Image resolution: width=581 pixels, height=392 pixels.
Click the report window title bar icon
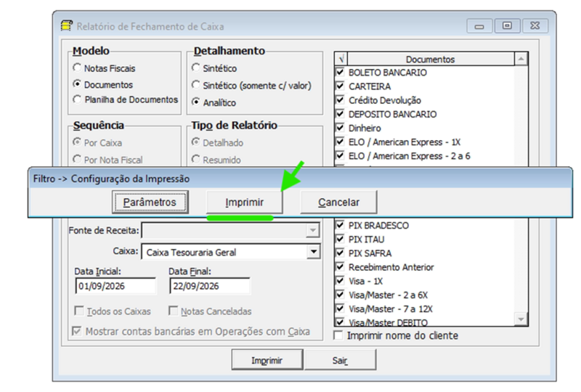pyautogui.click(x=66, y=26)
